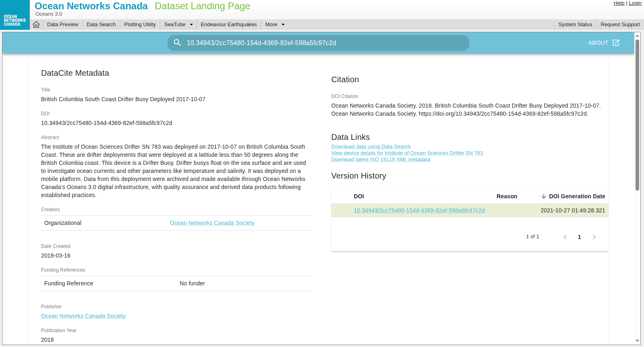The image size is (644, 347).
Task: Open Endeavour Earthquakes menu item
Action: [x=229, y=25]
